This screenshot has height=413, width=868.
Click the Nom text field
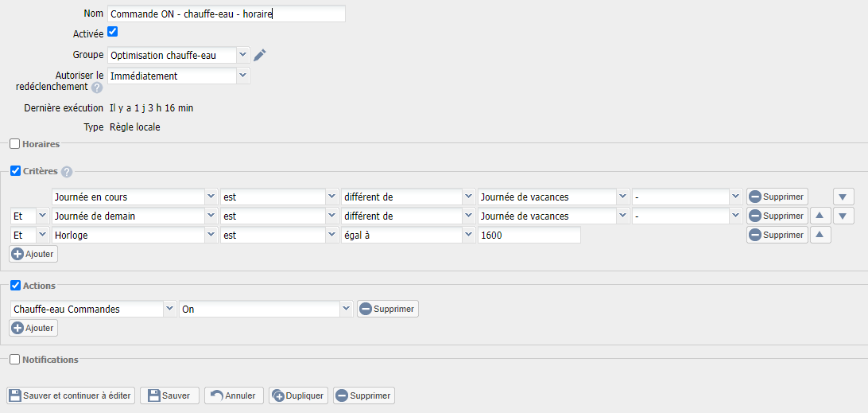click(x=226, y=14)
